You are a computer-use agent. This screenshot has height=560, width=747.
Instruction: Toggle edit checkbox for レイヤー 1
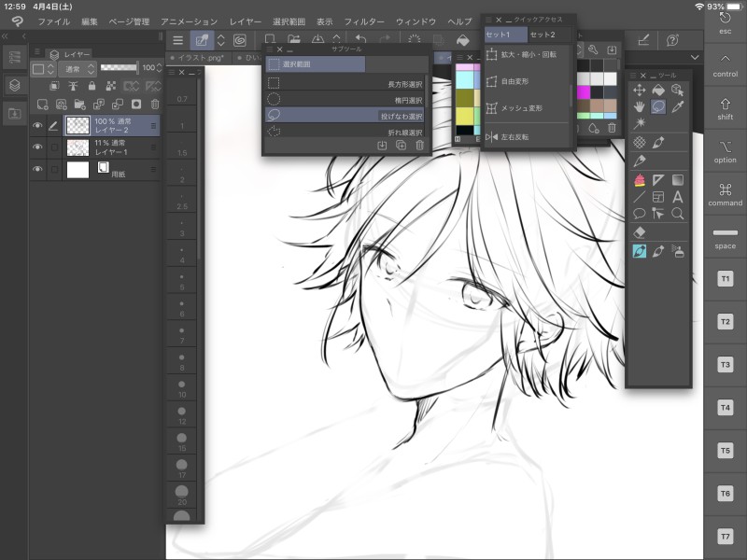54,147
